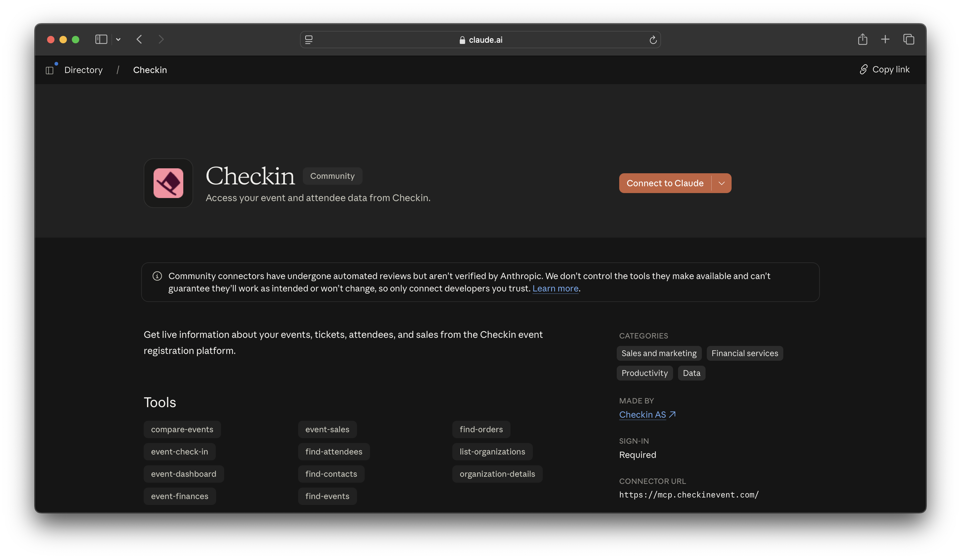Click the external arrow beside Checkin AS
This screenshot has height=560, width=961.
coord(672,414)
